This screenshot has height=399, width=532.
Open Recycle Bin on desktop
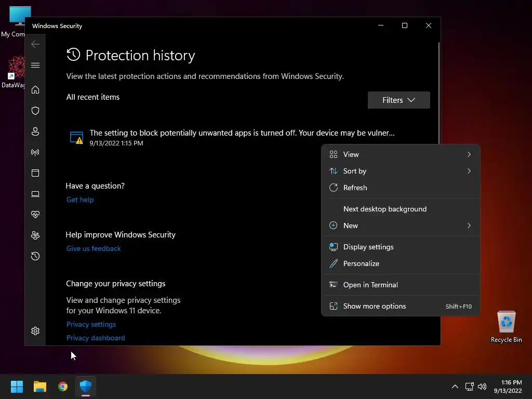click(x=506, y=327)
